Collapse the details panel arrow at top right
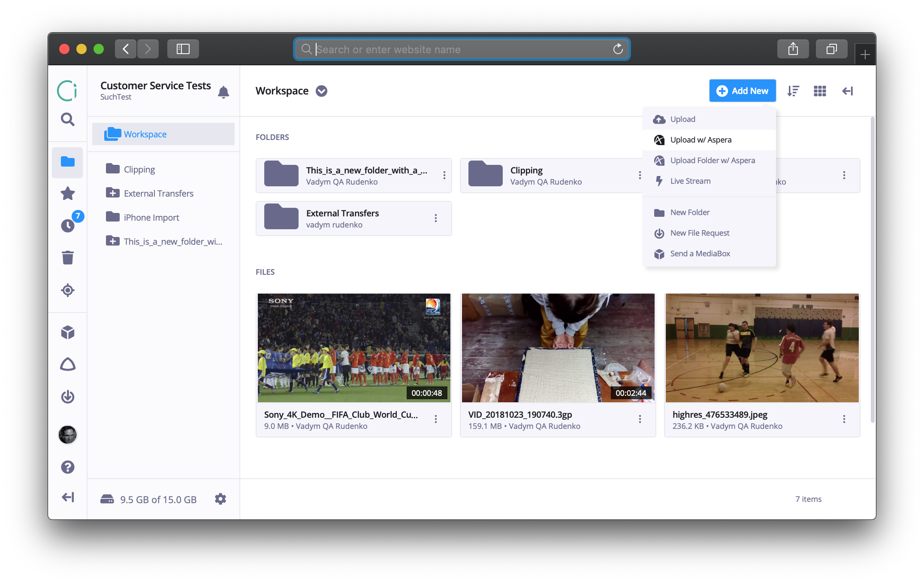This screenshot has height=583, width=924. coord(847,91)
